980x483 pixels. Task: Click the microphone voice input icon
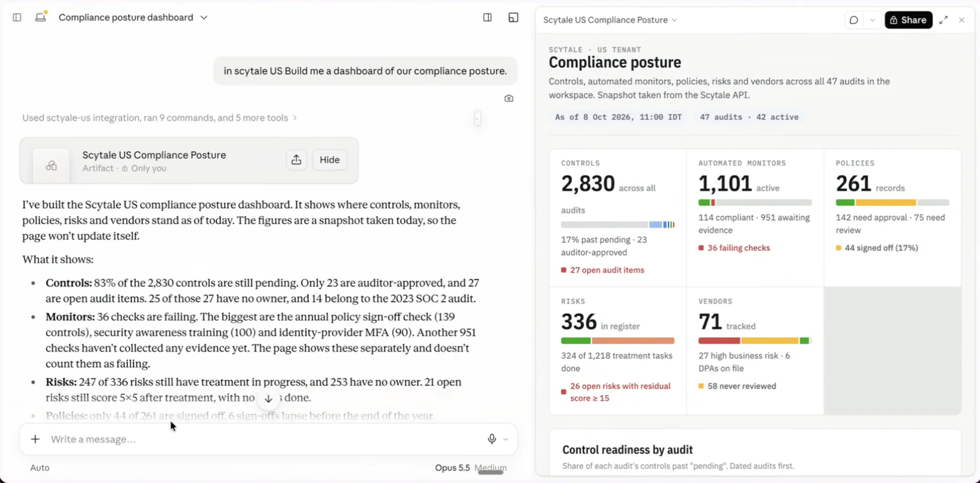coord(491,439)
